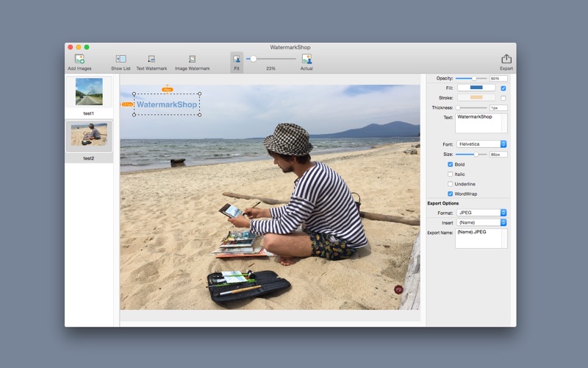Click the Text field containing WatermarkShop
Screen dimensions: 588x368
pyautogui.click(x=481, y=123)
